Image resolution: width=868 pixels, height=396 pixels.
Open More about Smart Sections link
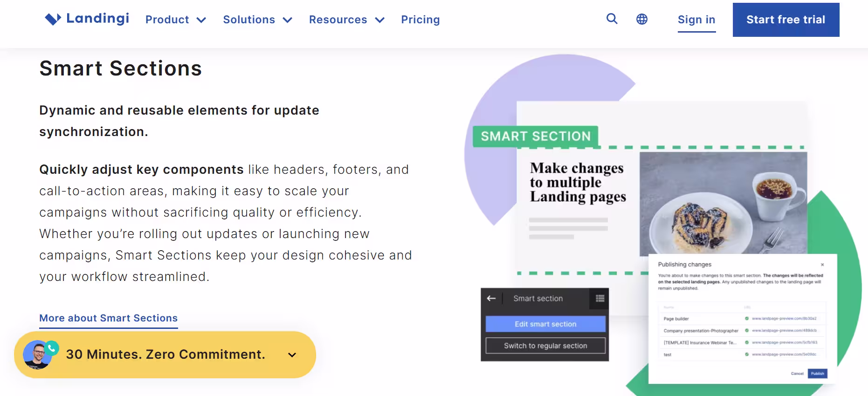pos(109,318)
